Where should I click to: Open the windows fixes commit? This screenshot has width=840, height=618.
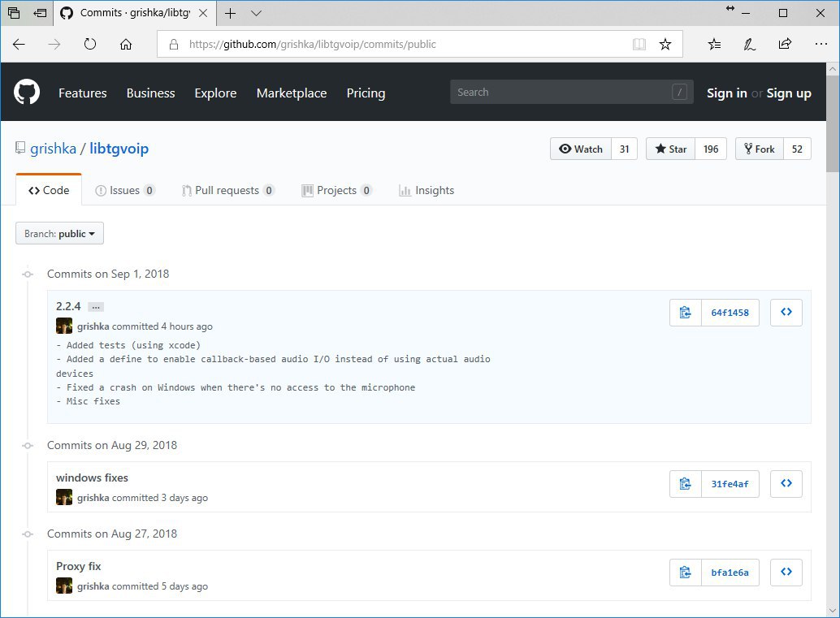tap(92, 478)
